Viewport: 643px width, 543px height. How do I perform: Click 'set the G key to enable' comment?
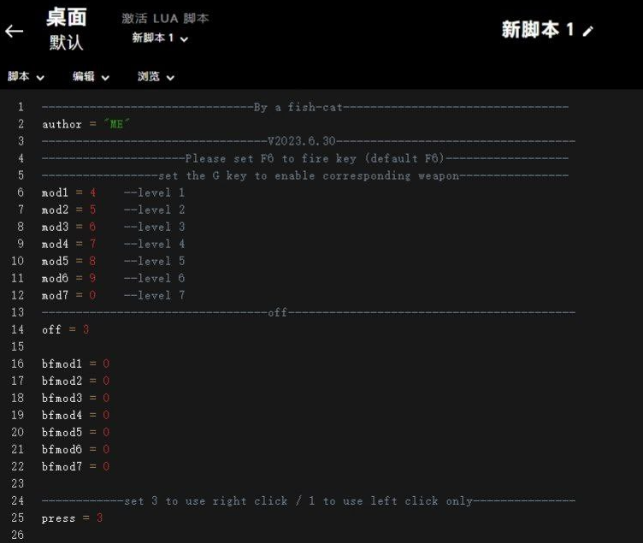pyautogui.click(x=305, y=176)
